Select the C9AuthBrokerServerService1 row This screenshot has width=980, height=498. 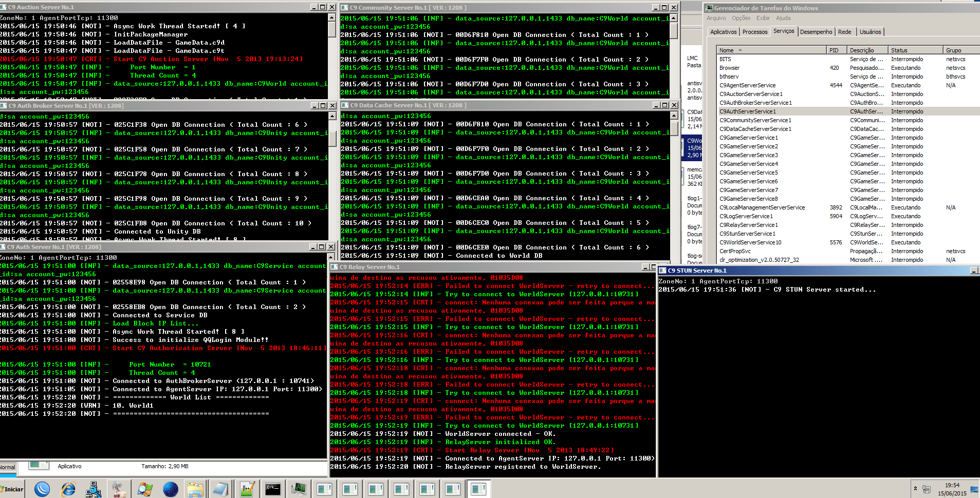click(x=848, y=103)
